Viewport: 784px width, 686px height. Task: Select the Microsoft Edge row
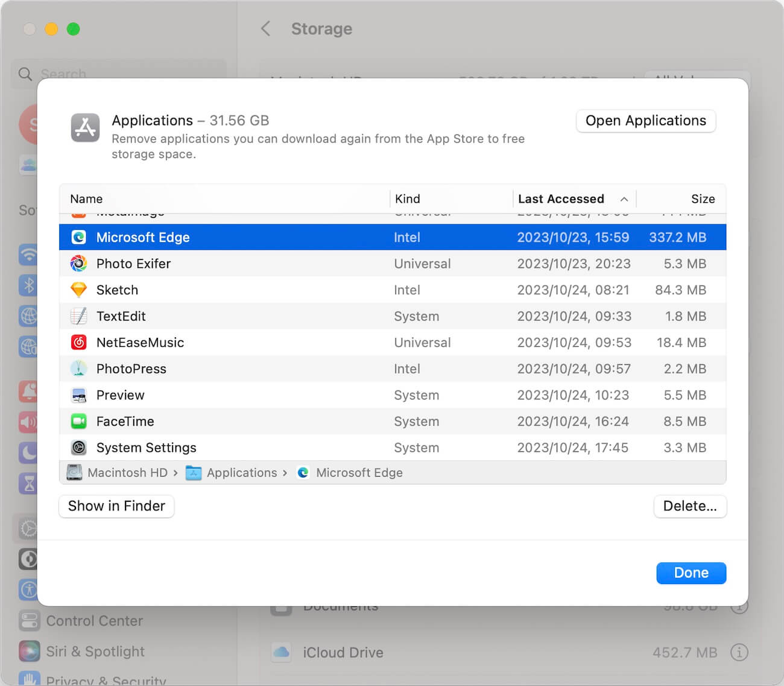pos(393,237)
